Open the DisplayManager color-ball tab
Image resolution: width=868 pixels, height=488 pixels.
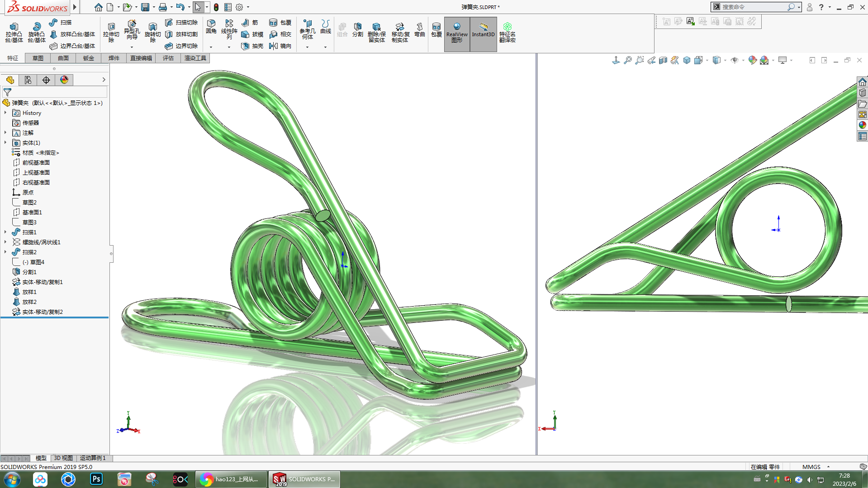(x=64, y=80)
